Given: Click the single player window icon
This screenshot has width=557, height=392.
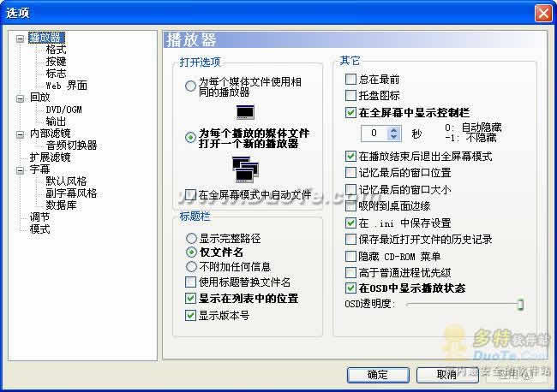Looking at the screenshot, I should 245,112.
